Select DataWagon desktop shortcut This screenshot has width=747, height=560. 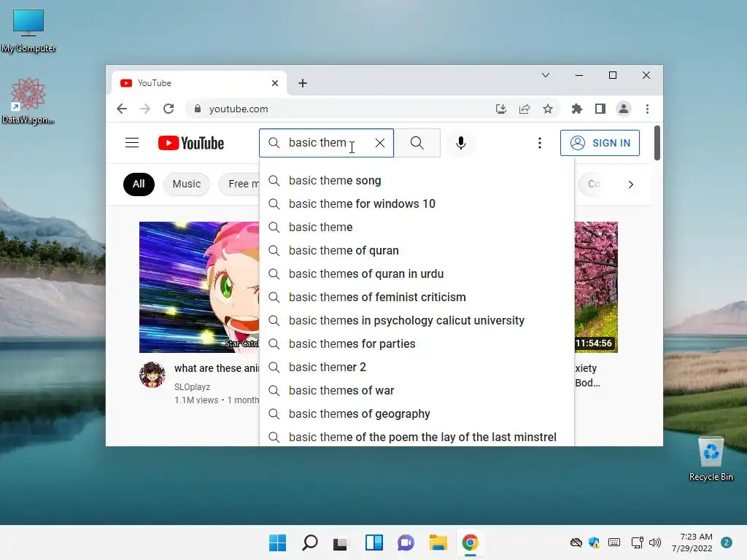[28, 101]
